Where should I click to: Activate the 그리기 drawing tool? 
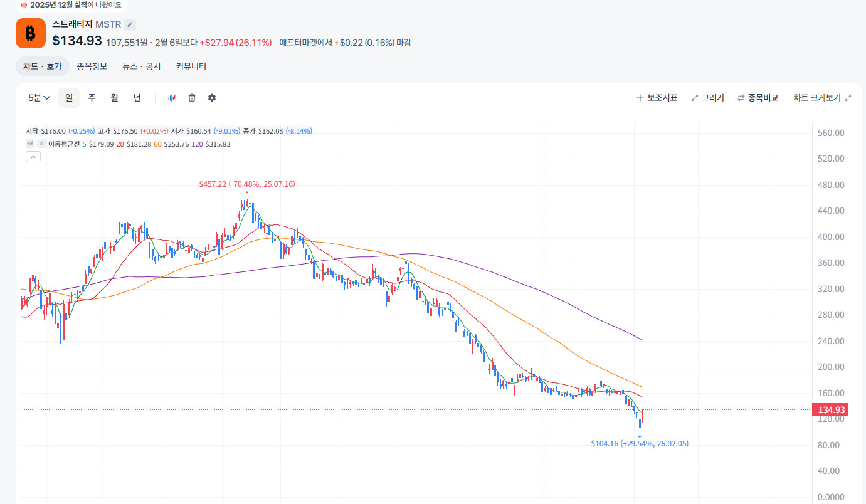pyautogui.click(x=707, y=98)
